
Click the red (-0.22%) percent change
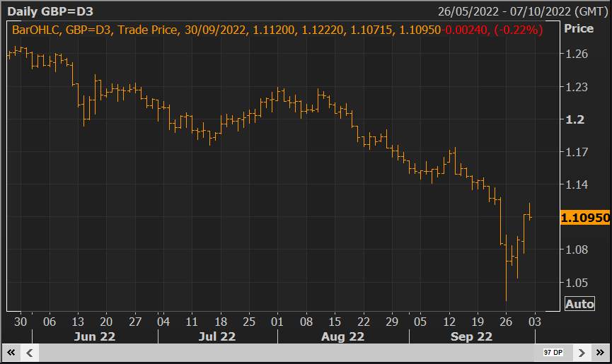519,30
